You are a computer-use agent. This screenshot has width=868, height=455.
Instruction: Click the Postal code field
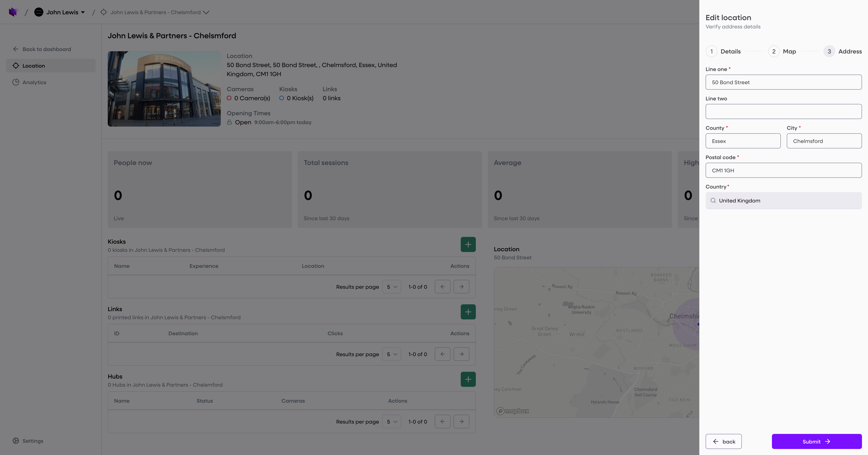click(783, 170)
